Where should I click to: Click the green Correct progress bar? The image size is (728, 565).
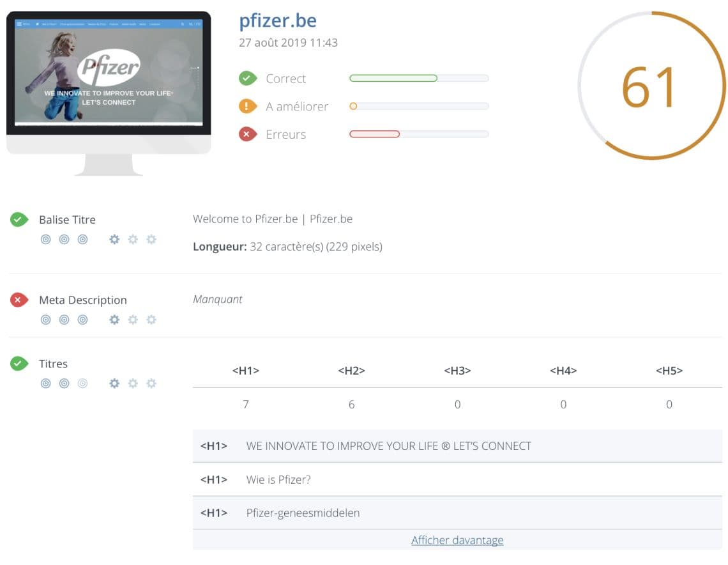coord(393,79)
